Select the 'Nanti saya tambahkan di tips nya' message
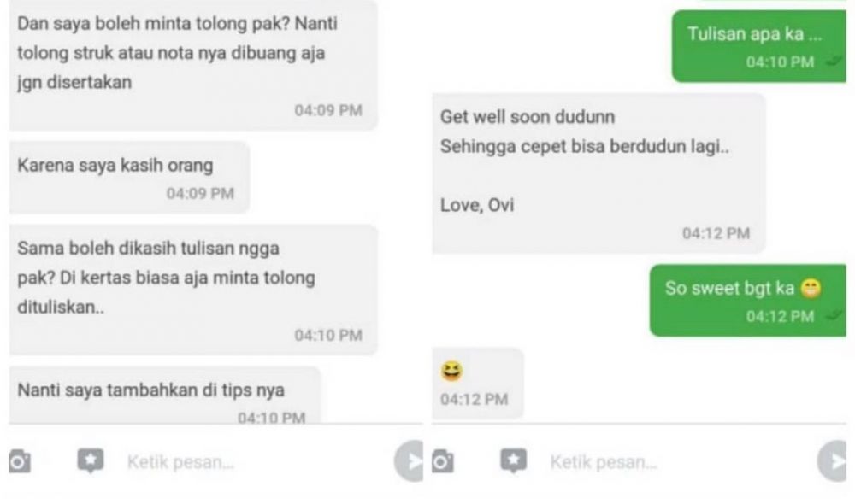 click(x=165, y=395)
